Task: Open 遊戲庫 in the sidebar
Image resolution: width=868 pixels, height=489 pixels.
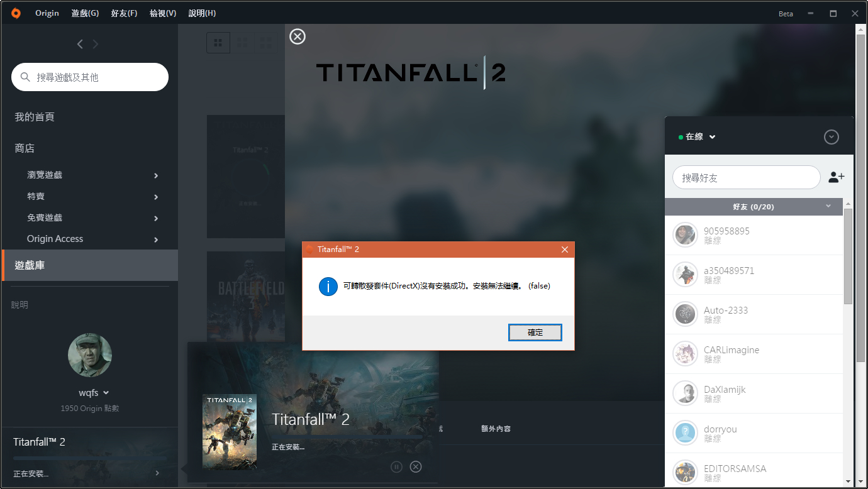Action: tap(90, 265)
